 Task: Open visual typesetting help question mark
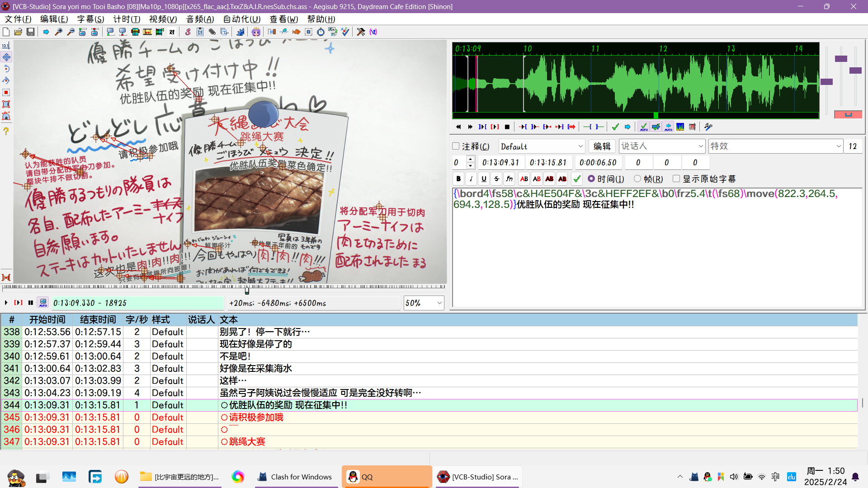click(6, 131)
